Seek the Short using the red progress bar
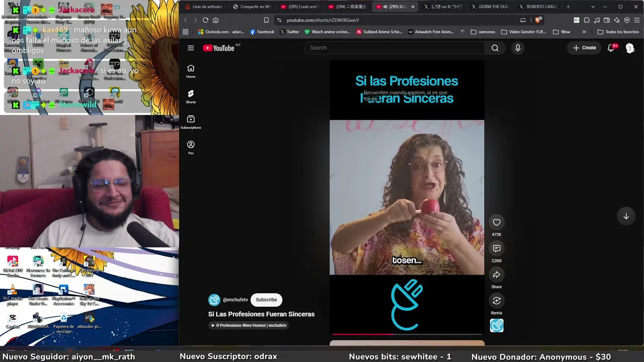The image size is (644, 362). coord(407,334)
